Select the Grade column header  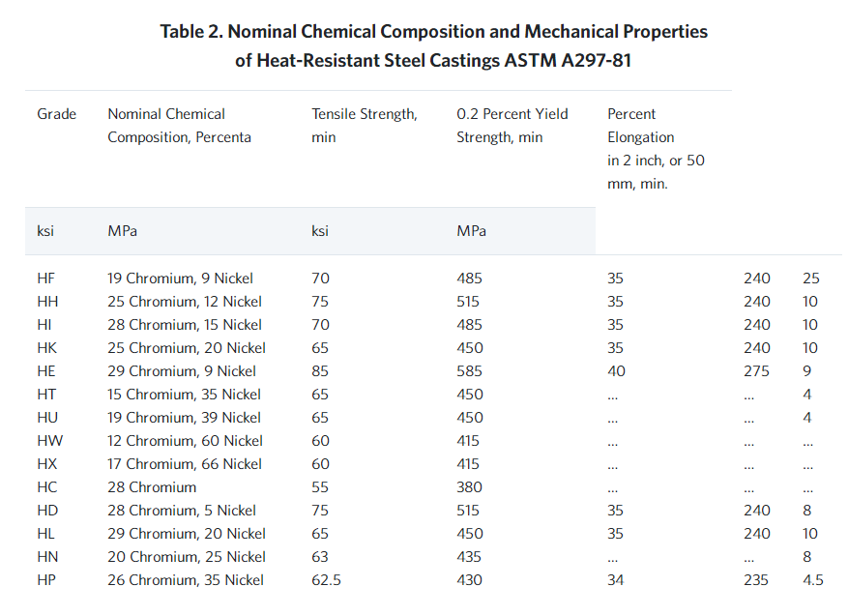coord(57,114)
